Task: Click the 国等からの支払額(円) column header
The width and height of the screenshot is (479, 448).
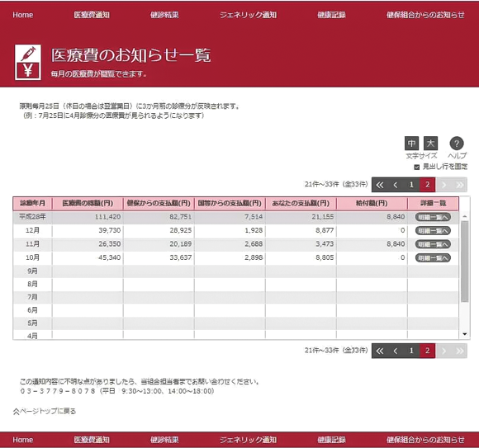Action: [230, 203]
